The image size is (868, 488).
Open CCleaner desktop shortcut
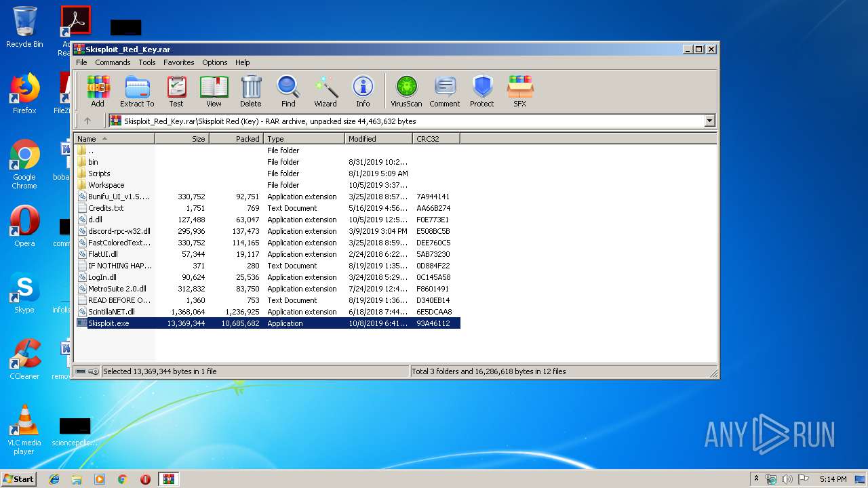[x=24, y=359]
